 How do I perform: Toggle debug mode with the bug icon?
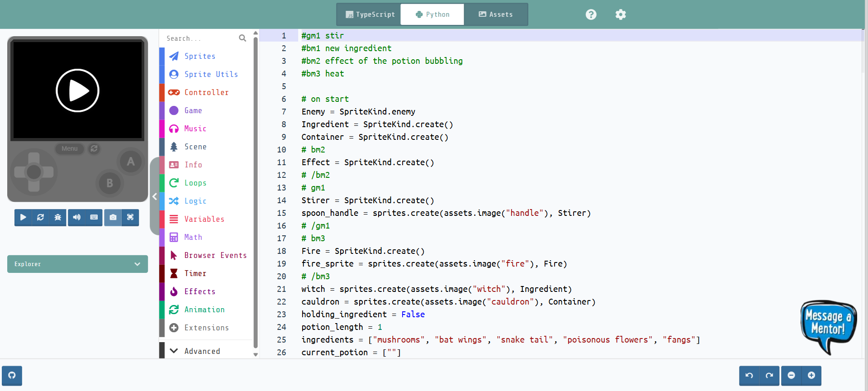(57, 217)
